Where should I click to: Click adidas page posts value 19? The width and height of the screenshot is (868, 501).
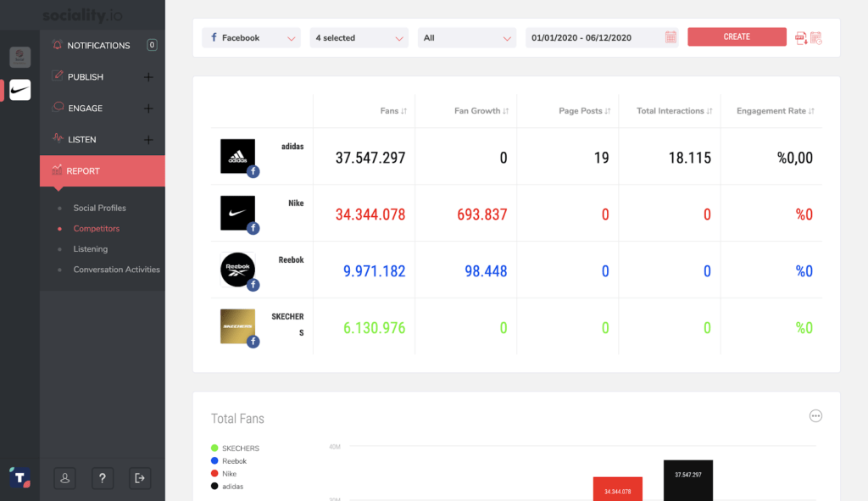point(602,158)
